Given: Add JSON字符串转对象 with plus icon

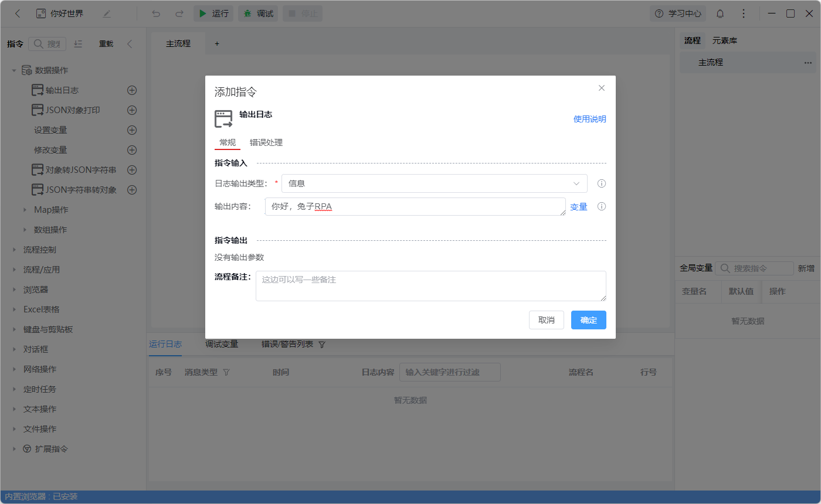Looking at the screenshot, I should click(132, 190).
